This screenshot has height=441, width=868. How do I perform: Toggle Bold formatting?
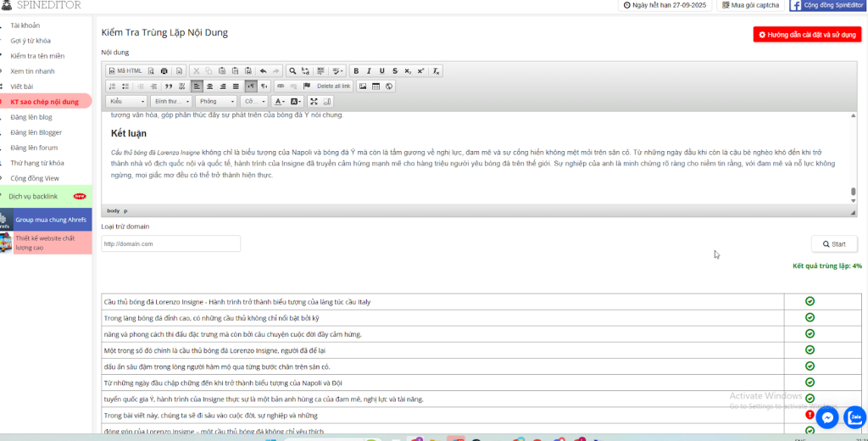click(x=356, y=71)
